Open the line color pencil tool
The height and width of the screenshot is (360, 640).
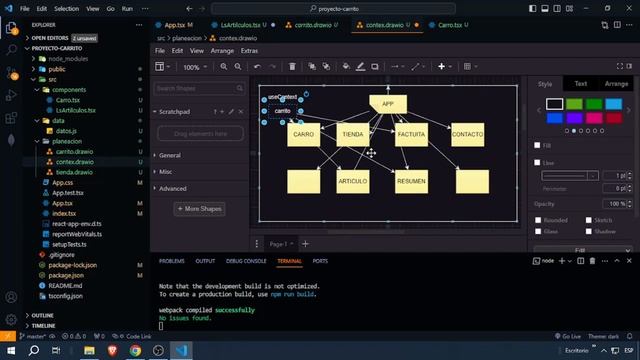360,67
